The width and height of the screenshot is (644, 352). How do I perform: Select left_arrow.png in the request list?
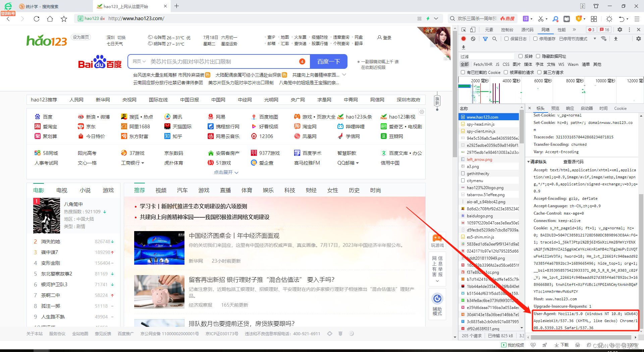point(480,159)
